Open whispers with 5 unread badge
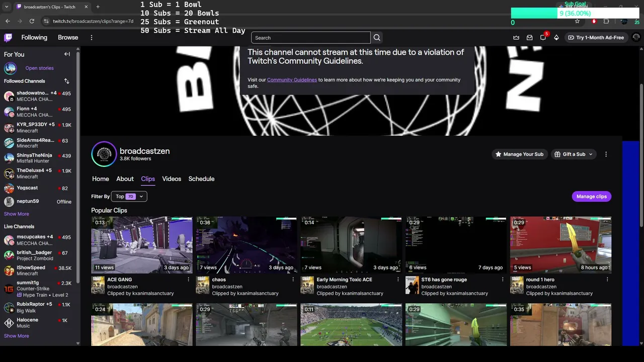 click(543, 37)
